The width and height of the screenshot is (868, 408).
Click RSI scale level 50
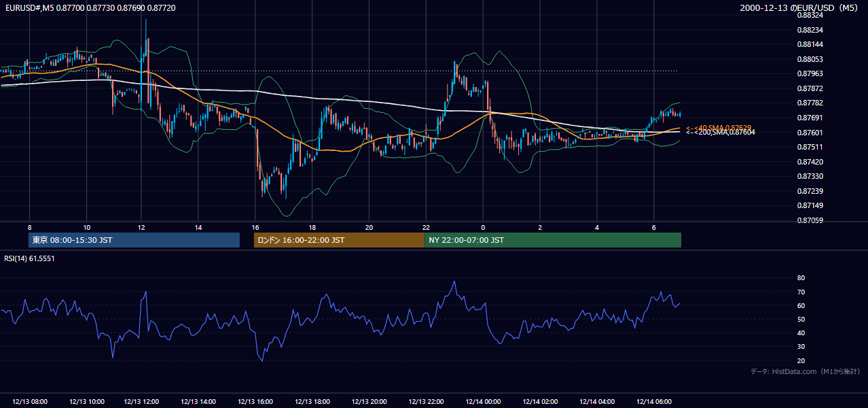(x=801, y=319)
